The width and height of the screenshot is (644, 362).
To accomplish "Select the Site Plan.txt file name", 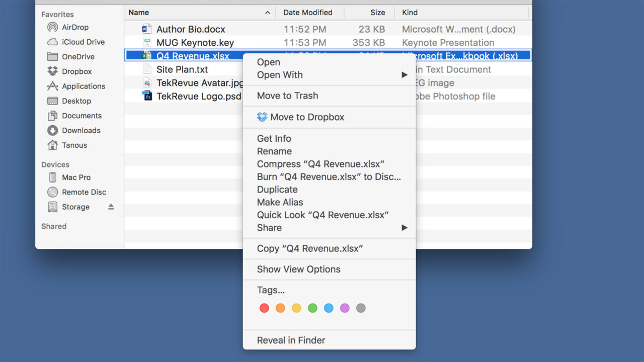I will tap(182, 69).
